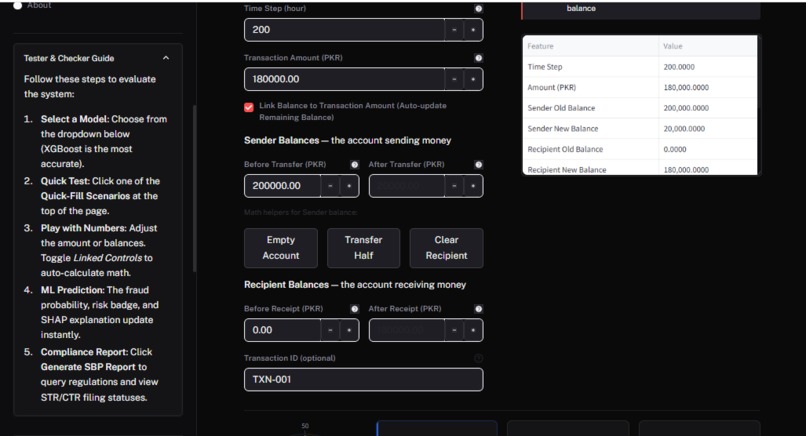Increase recipient After Receipt balance
This screenshot has height=436, width=806.
coord(473,330)
